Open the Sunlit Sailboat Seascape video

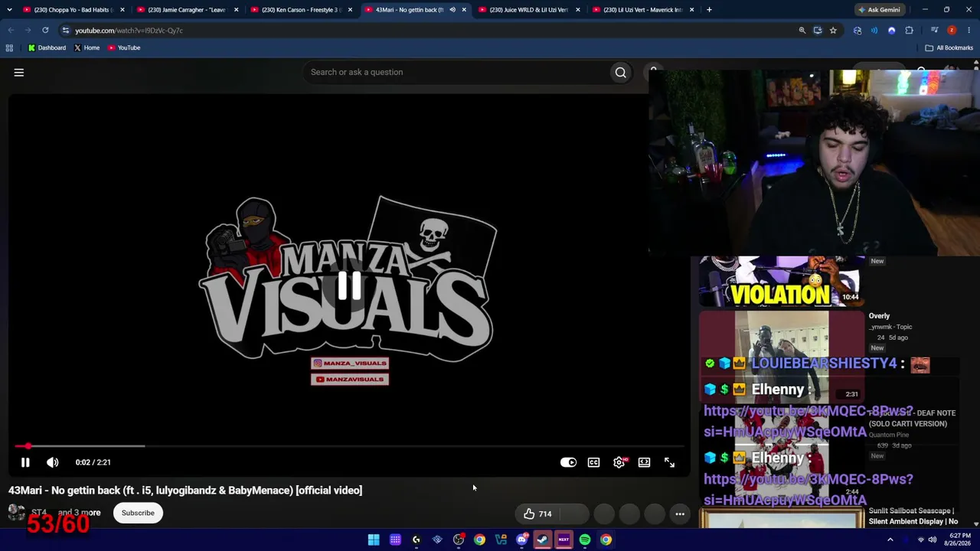click(913, 516)
